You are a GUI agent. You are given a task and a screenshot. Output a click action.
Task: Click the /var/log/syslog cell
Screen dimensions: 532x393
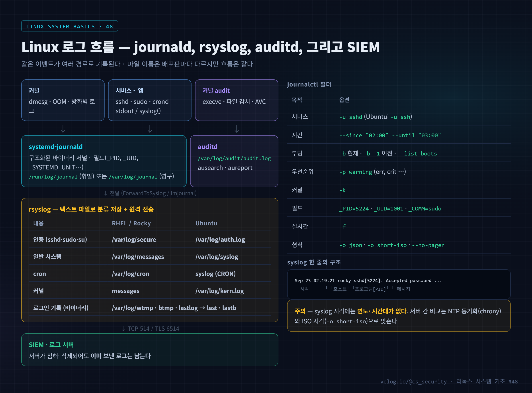[217, 257]
